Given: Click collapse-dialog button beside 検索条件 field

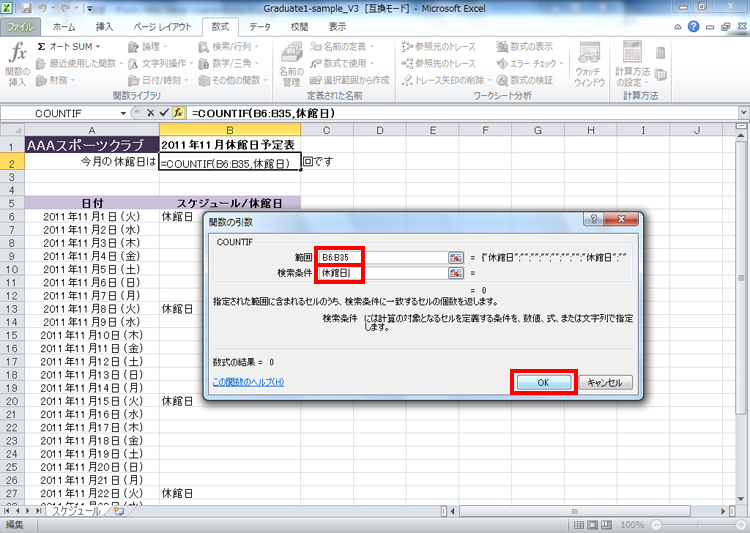Looking at the screenshot, I should click(456, 273).
